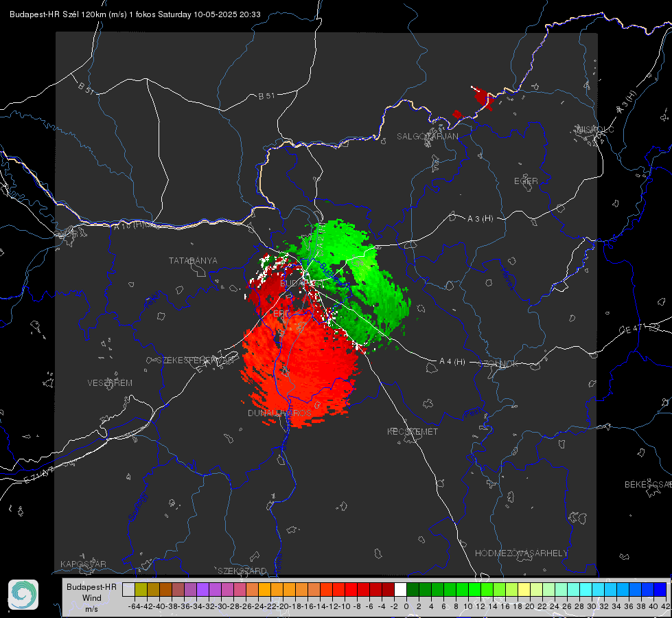
Task: Click the Budapest-HR Wind m/s legend title
Action: pyautogui.click(x=92, y=597)
